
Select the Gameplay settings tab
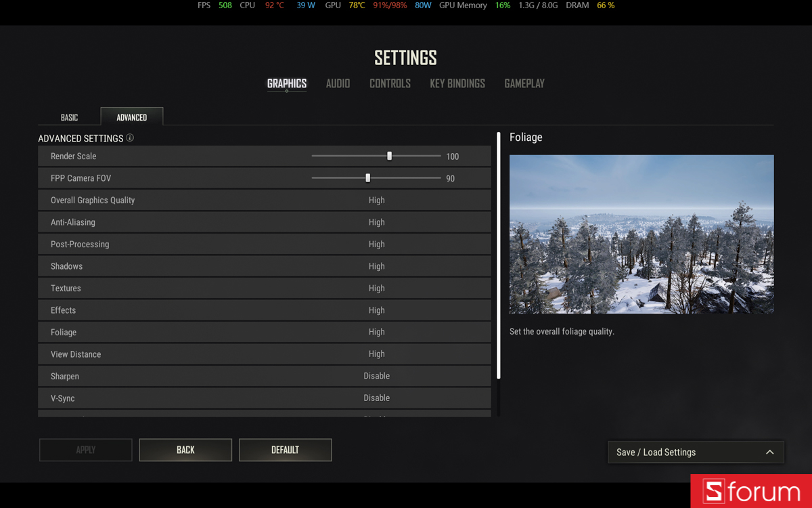point(524,83)
